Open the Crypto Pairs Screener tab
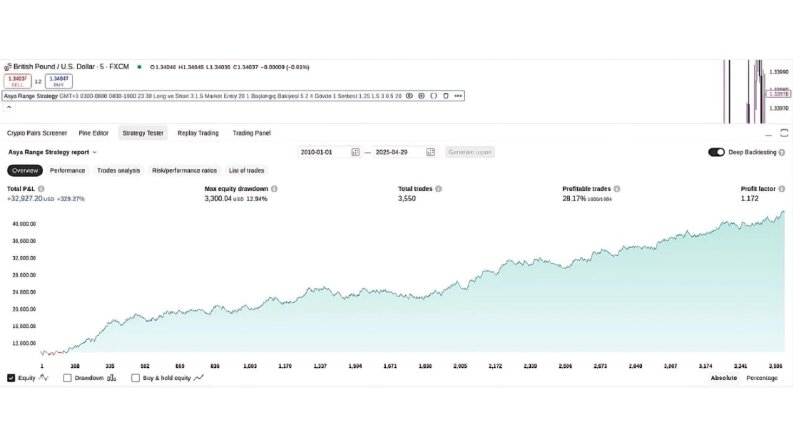 [37, 133]
